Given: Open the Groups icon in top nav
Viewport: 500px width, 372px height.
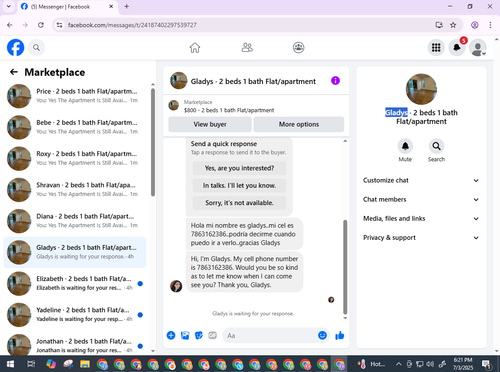Looking at the screenshot, I should pos(299,48).
